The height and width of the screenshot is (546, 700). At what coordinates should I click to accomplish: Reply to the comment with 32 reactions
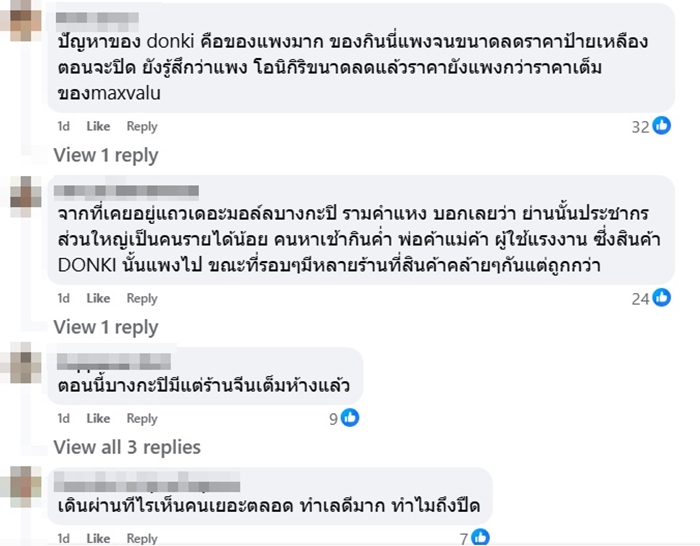tap(142, 126)
